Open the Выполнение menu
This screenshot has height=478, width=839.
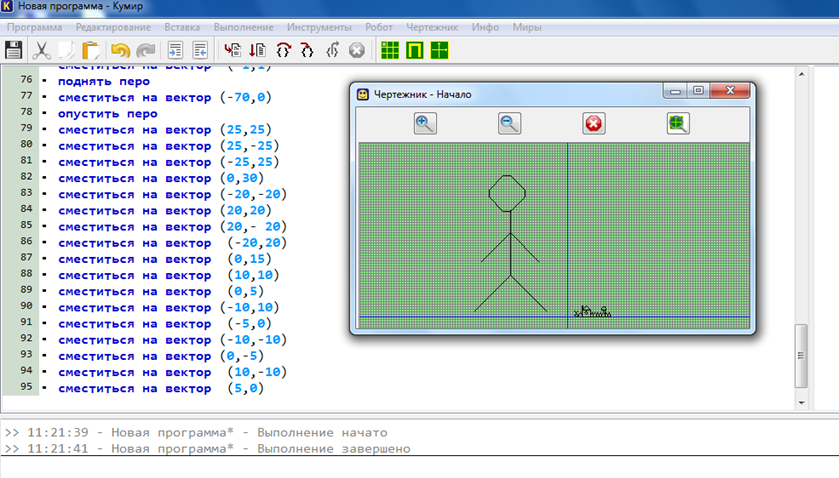(243, 27)
